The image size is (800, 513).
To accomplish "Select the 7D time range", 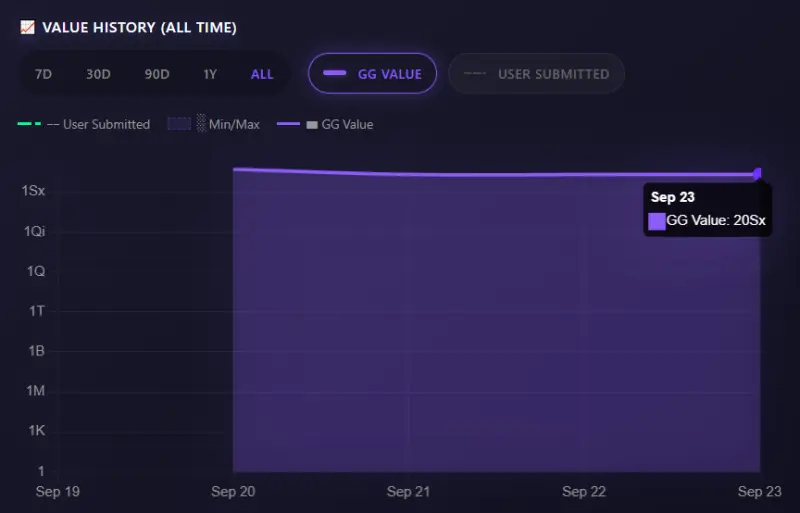I will coord(43,74).
